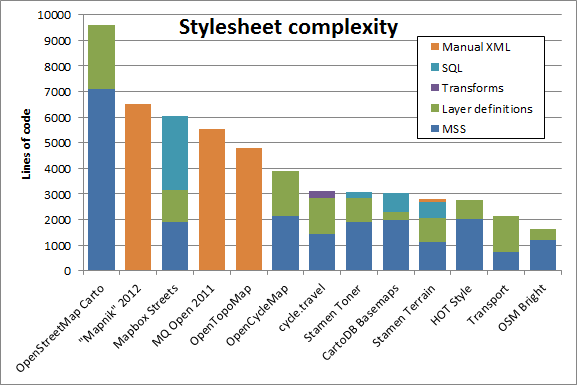This screenshot has height=385, width=577.
Task: Click OpenStreetMap Carto green layer segment
Action: [x=102, y=57]
